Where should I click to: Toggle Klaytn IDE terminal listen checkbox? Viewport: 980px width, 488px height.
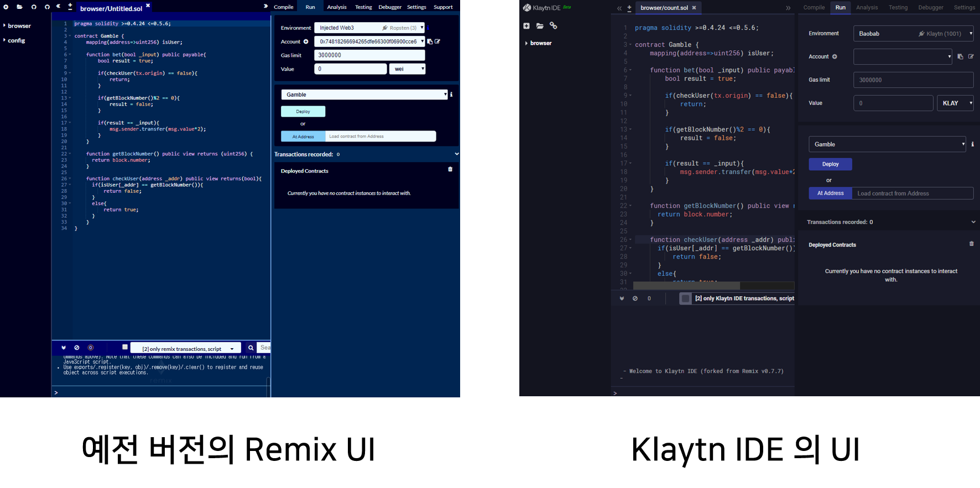pyautogui.click(x=686, y=298)
